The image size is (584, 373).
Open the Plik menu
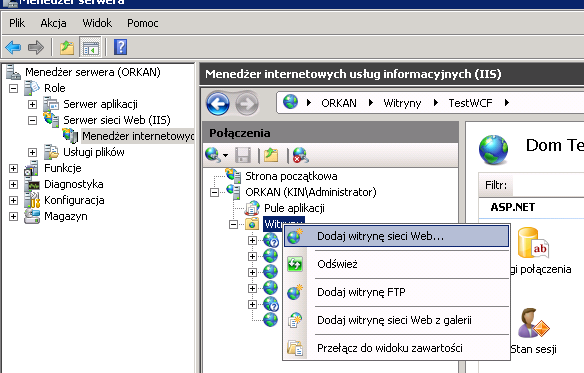17,23
